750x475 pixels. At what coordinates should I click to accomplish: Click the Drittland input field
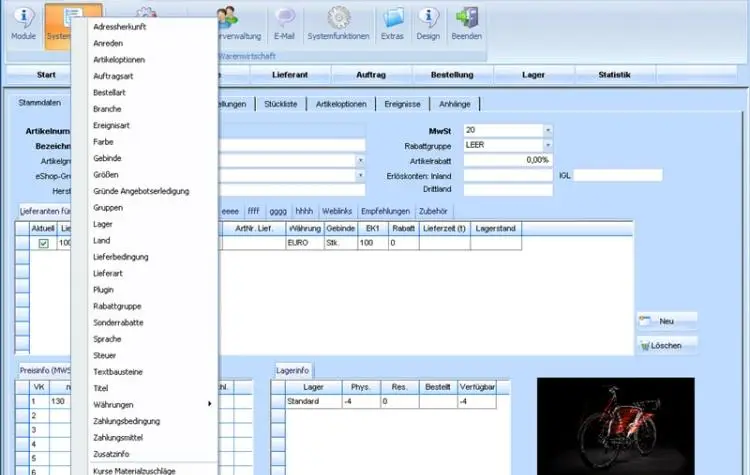click(508, 189)
